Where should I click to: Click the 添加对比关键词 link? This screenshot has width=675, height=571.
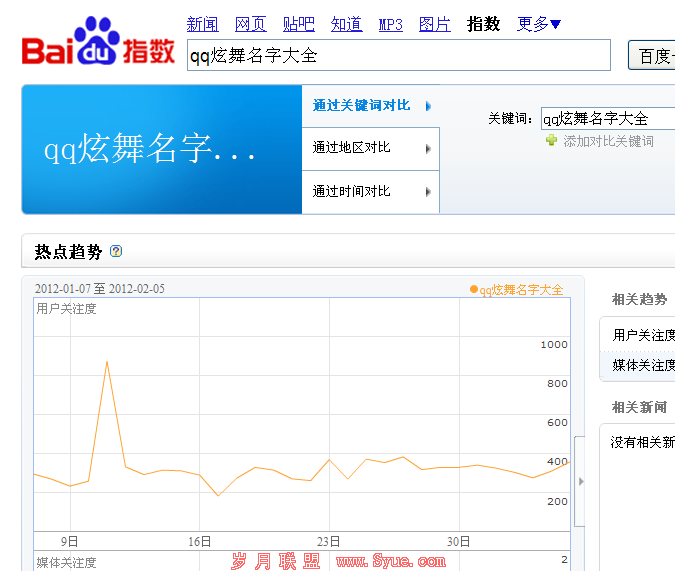[608, 141]
